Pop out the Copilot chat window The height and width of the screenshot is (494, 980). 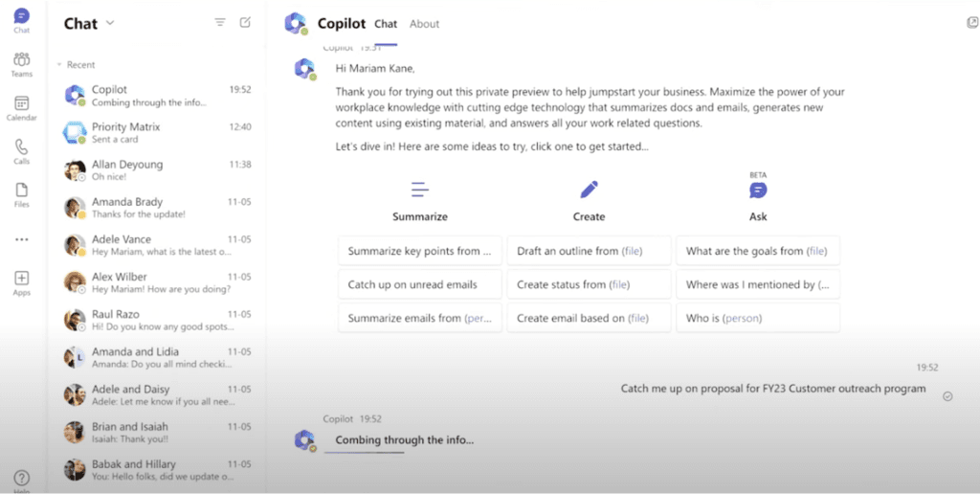972,23
